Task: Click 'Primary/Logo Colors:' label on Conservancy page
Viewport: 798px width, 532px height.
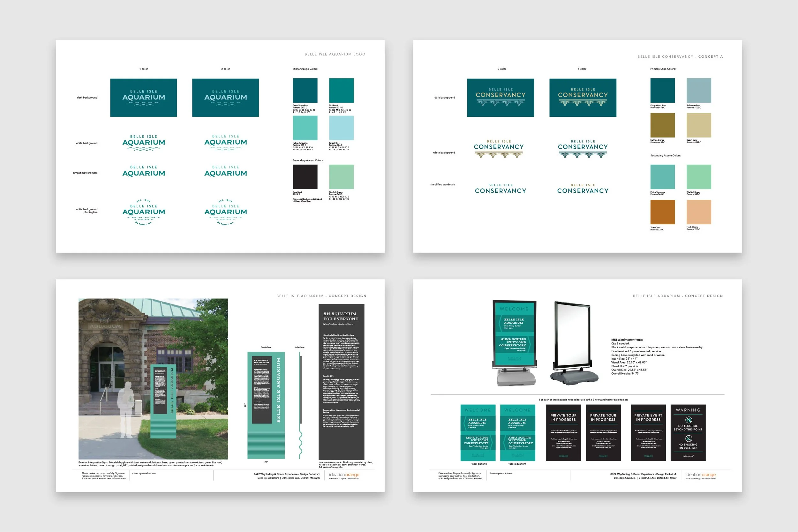Action: pyautogui.click(x=663, y=69)
